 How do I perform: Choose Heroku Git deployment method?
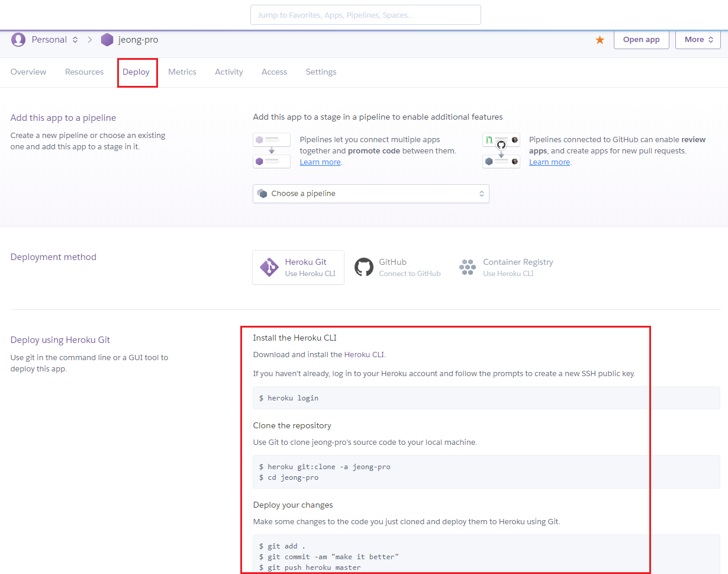[x=298, y=267]
